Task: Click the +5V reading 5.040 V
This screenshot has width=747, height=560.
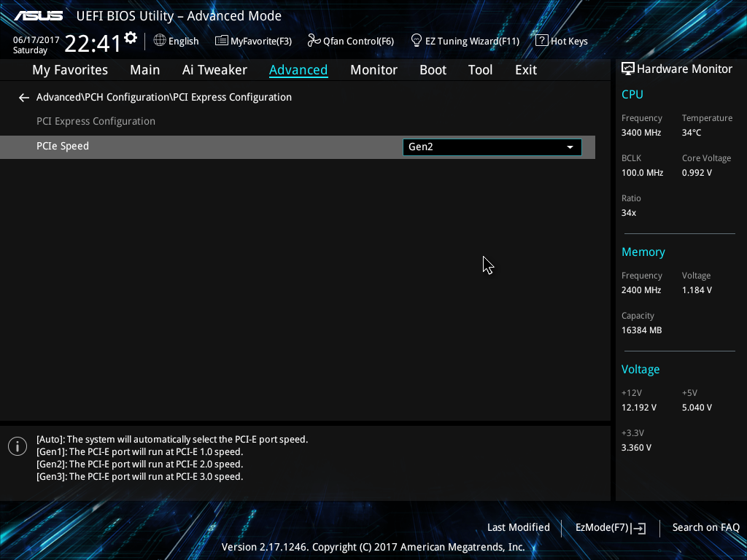Action: tap(697, 408)
